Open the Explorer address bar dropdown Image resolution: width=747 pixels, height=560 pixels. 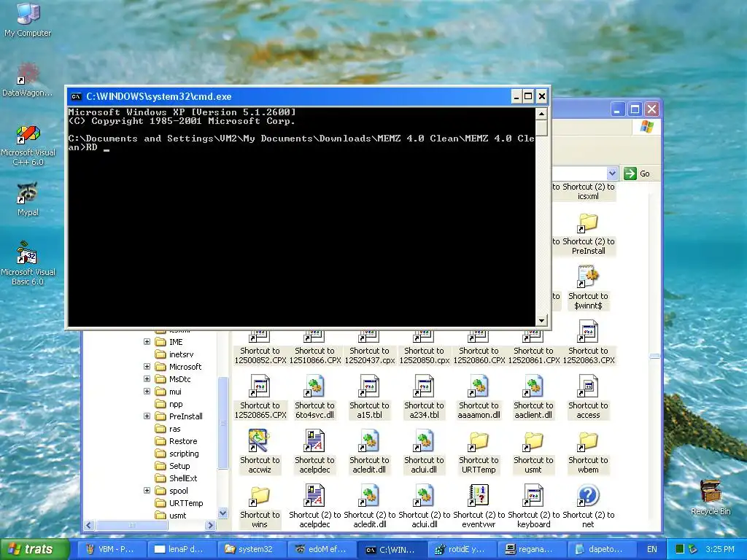pos(612,174)
